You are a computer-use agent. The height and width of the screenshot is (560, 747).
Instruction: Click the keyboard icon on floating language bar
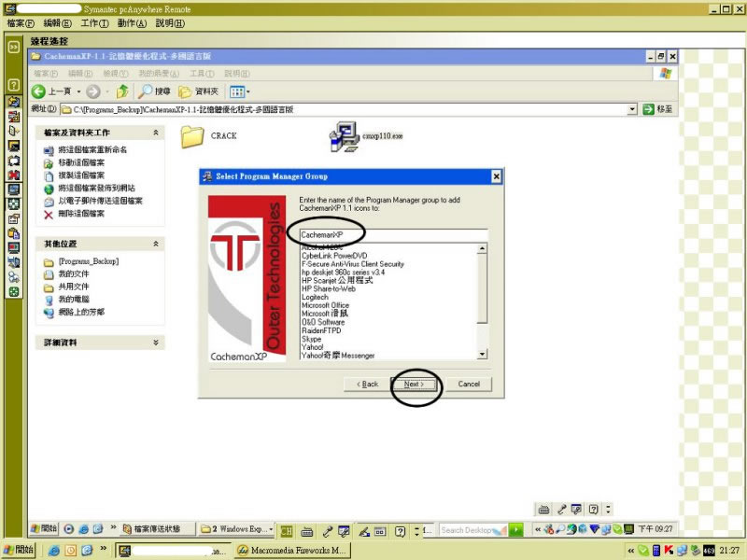543,510
